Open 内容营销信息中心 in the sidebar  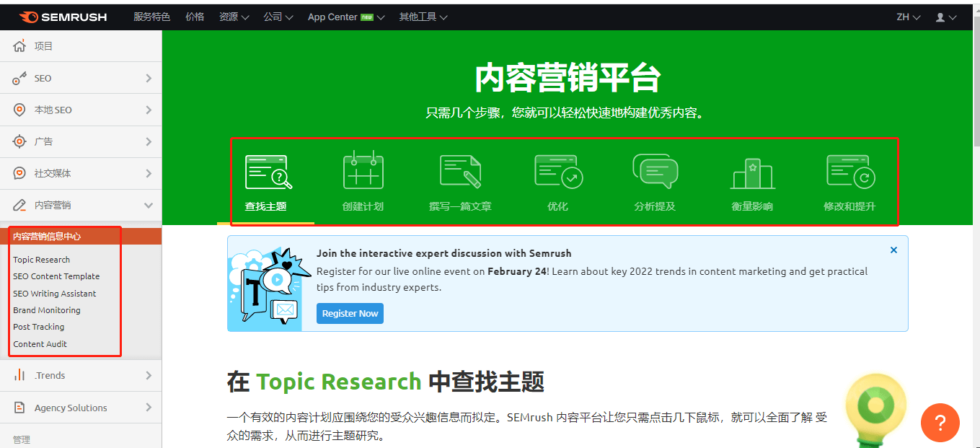[x=81, y=237]
